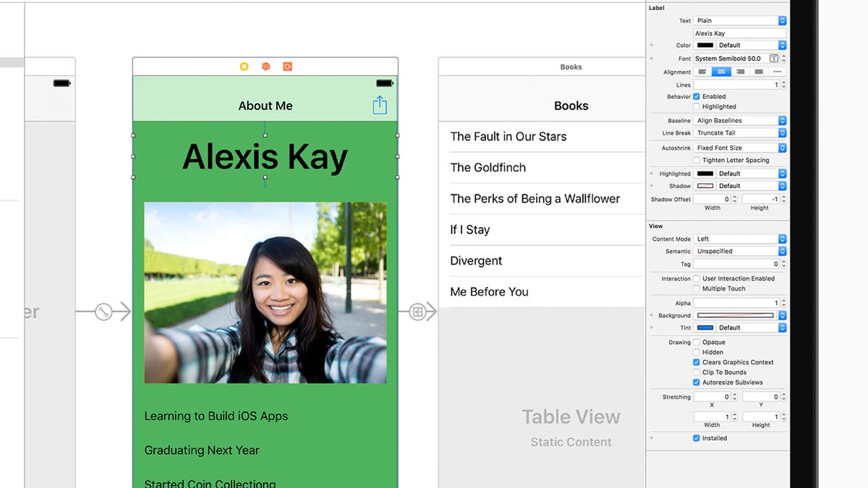Click the orange First Responder cube icon
Image resolution: width=868 pixels, height=488 pixels.
click(265, 67)
